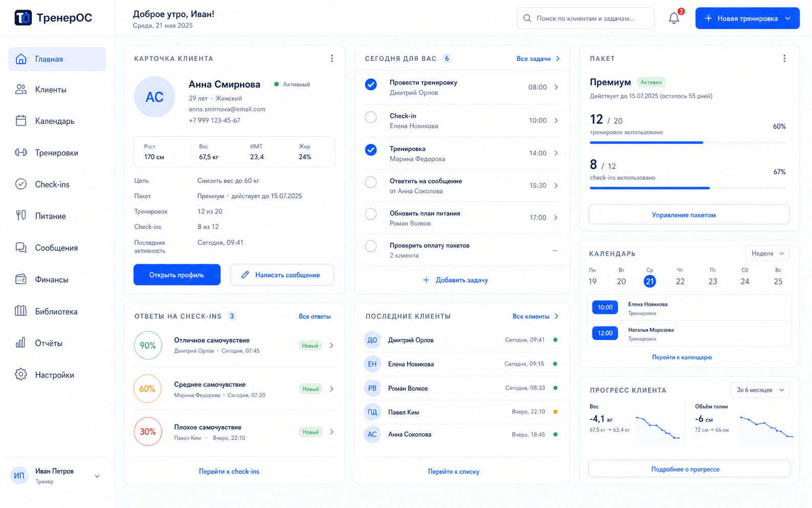Open the Неделя calendar view dropdown
The width and height of the screenshot is (812, 508).
(x=767, y=253)
